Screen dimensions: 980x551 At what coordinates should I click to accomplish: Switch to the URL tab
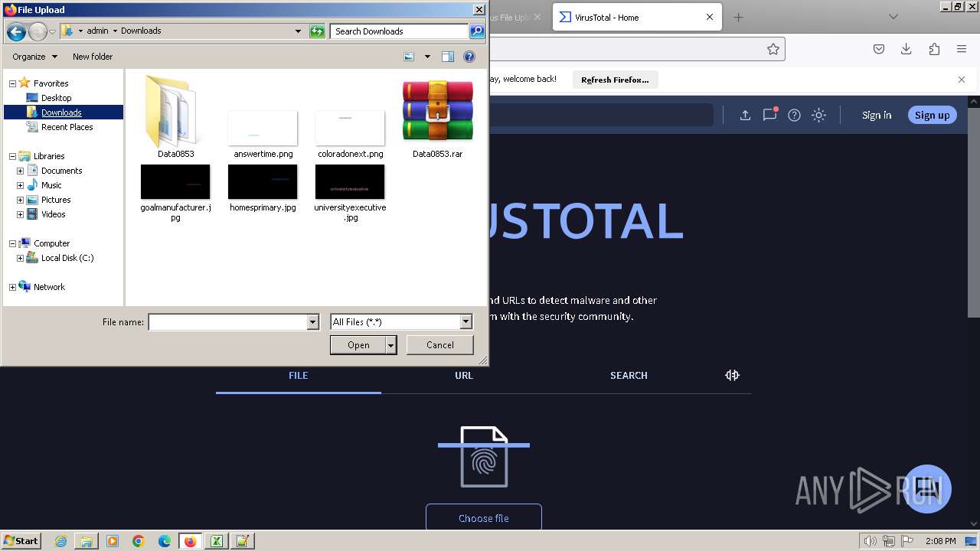coord(464,375)
